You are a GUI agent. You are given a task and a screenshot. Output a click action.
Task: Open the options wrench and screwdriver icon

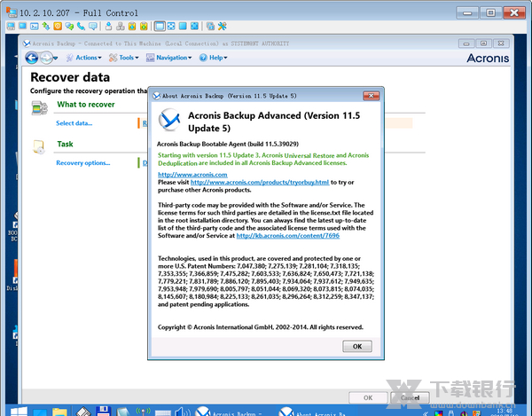(223, 26)
